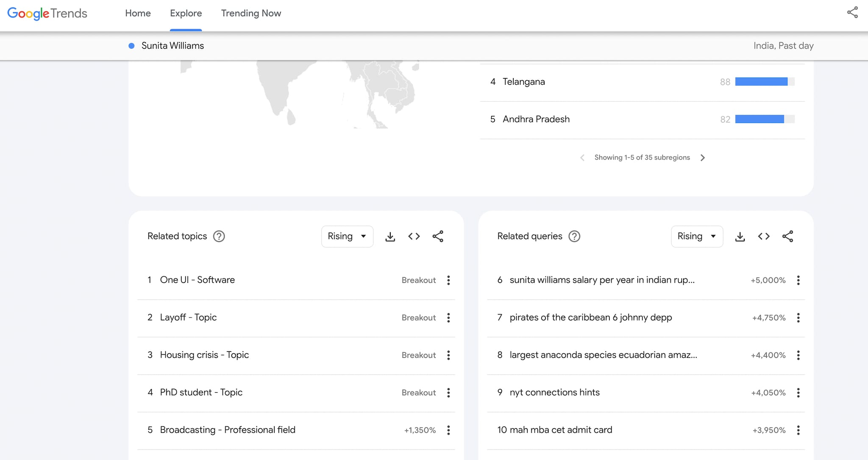
Task: Open One UI - Software topic
Action: tap(197, 280)
